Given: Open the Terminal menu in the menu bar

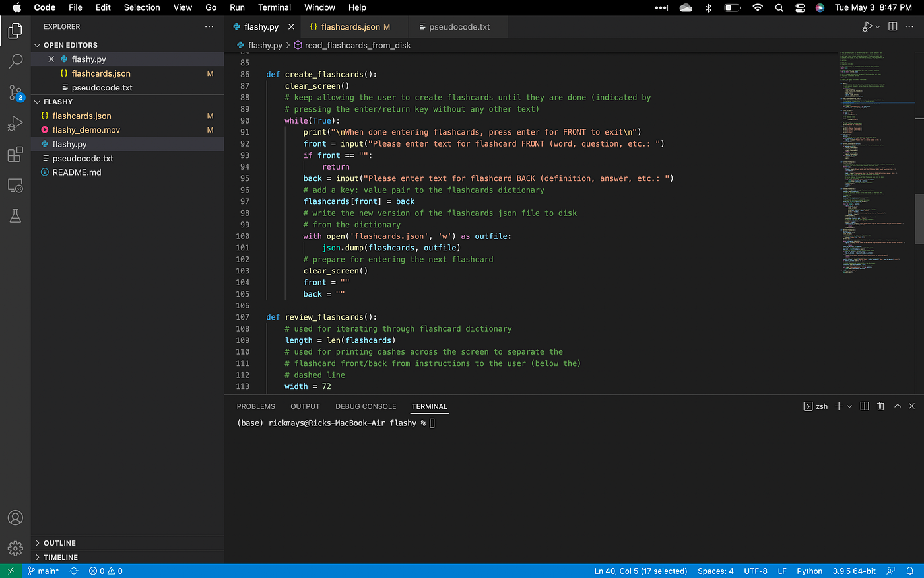Looking at the screenshot, I should [x=275, y=7].
